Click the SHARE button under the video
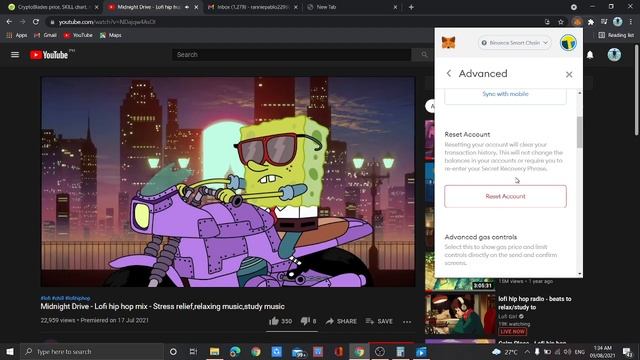Image resolution: width=640 pixels, height=360 pixels. coord(341,321)
